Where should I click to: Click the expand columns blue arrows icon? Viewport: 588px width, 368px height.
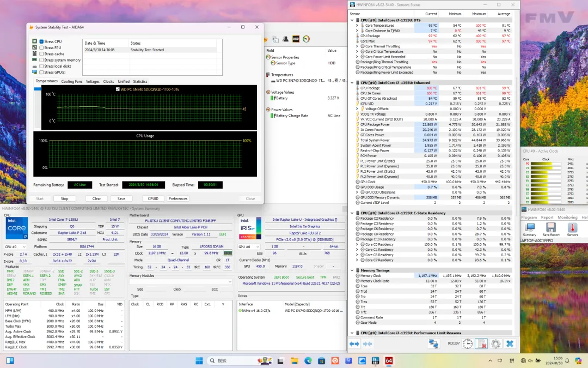pyautogui.click(x=354, y=343)
